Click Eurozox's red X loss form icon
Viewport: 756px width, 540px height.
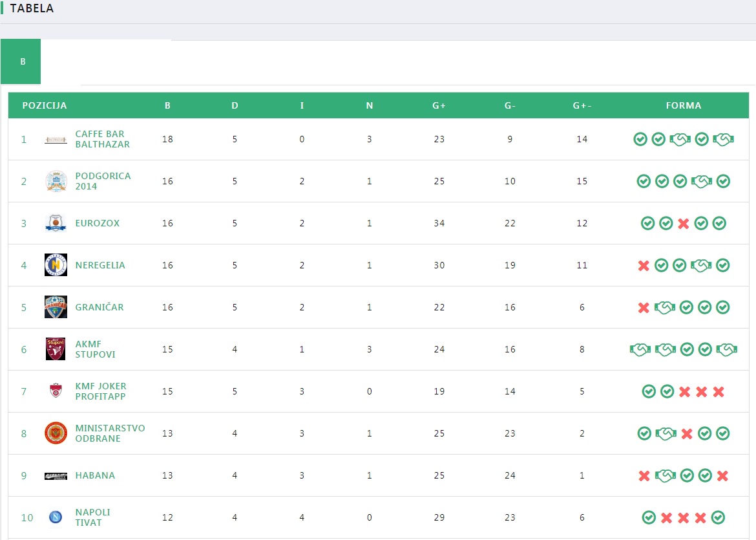pyautogui.click(x=684, y=224)
